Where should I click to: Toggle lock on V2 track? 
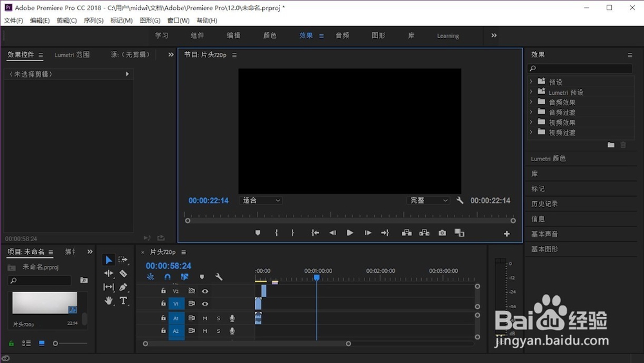(x=163, y=291)
